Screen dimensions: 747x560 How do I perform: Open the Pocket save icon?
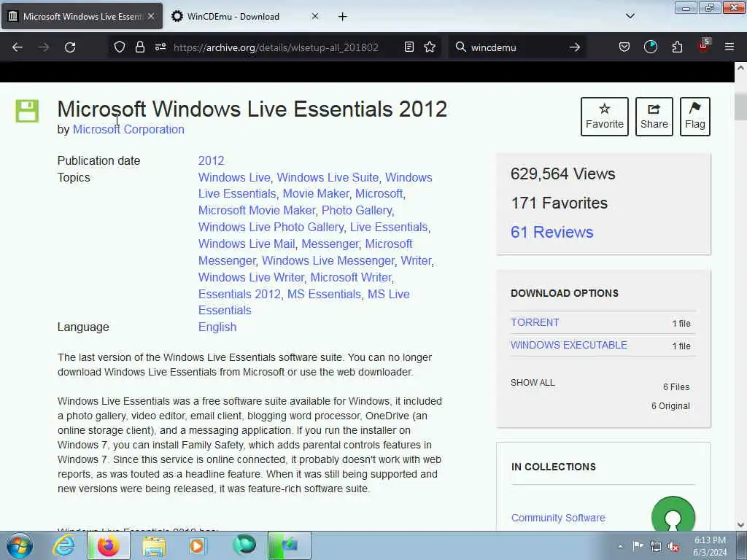pos(624,47)
